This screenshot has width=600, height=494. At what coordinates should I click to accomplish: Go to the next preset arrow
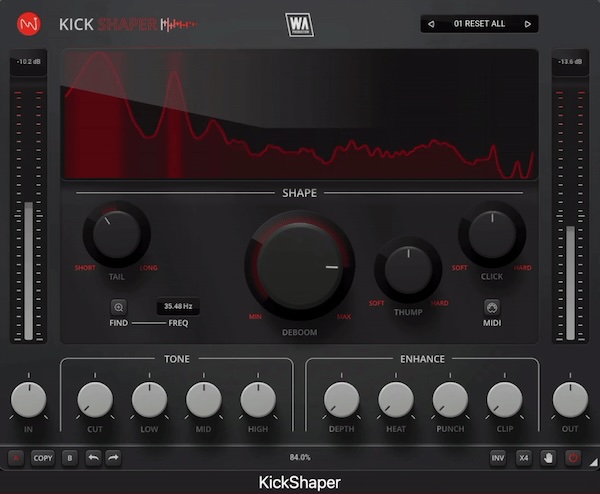(528, 24)
